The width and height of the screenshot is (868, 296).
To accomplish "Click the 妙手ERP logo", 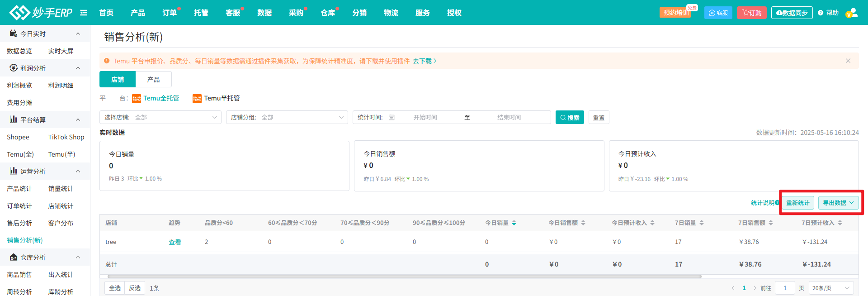I will coord(41,13).
